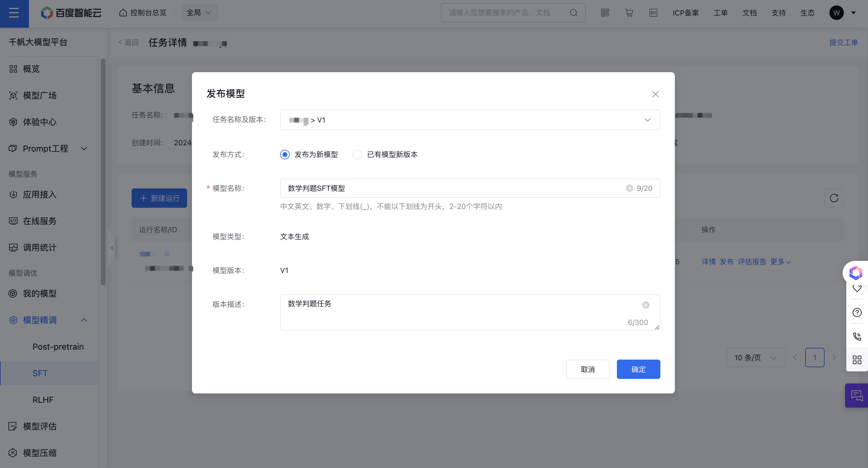
Task: Open the QR code icon in top bar
Action: (605, 13)
